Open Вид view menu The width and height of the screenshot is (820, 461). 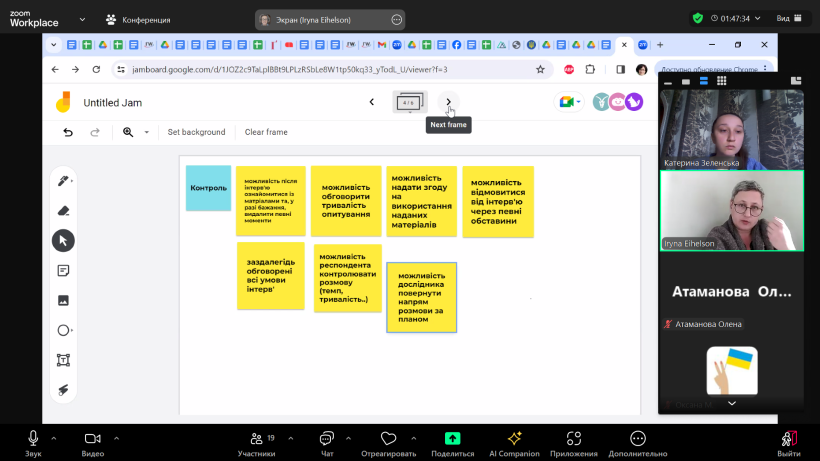tap(789, 18)
